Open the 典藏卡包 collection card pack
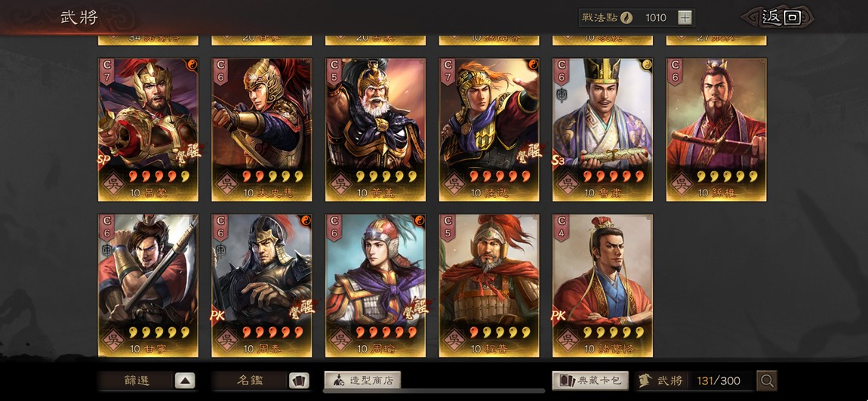Viewport: 868px width, 401px height. click(x=590, y=381)
